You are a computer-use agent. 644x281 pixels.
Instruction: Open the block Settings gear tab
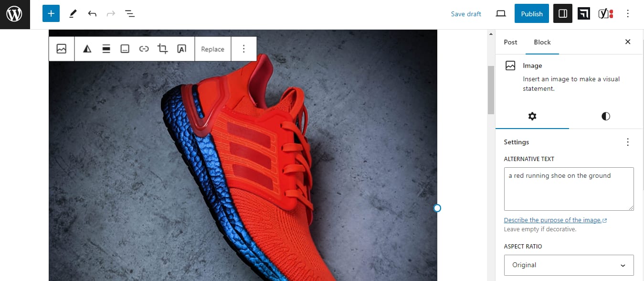(532, 116)
